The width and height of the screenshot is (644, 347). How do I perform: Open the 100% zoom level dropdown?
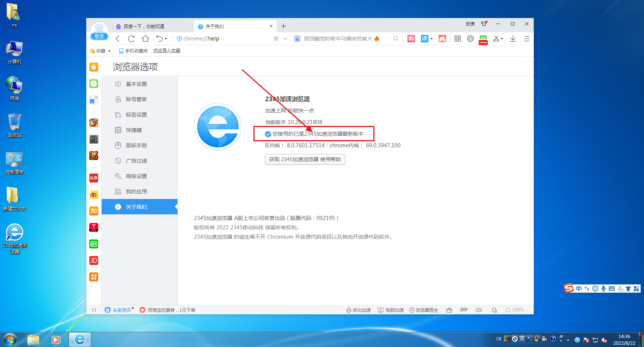pos(517,310)
